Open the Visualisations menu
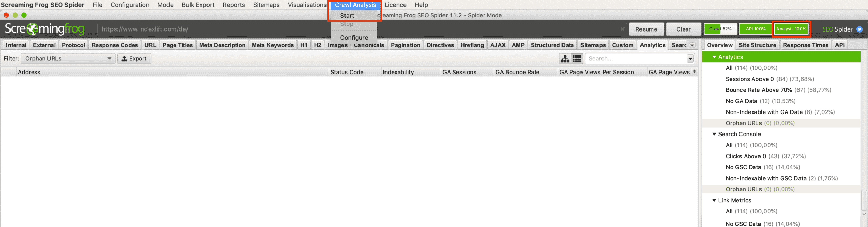This screenshot has height=227, width=868. coord(307,5)
